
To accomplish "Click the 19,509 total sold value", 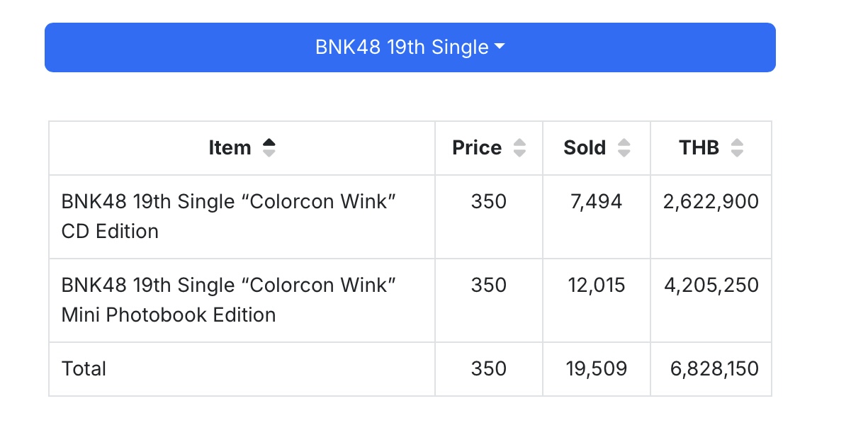I will pyautogui.click(x=596, y=368).
